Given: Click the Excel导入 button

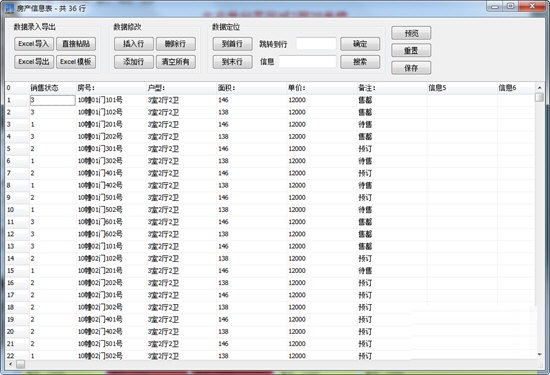Looking at the screenshot, I should click(x=34, y=44).
